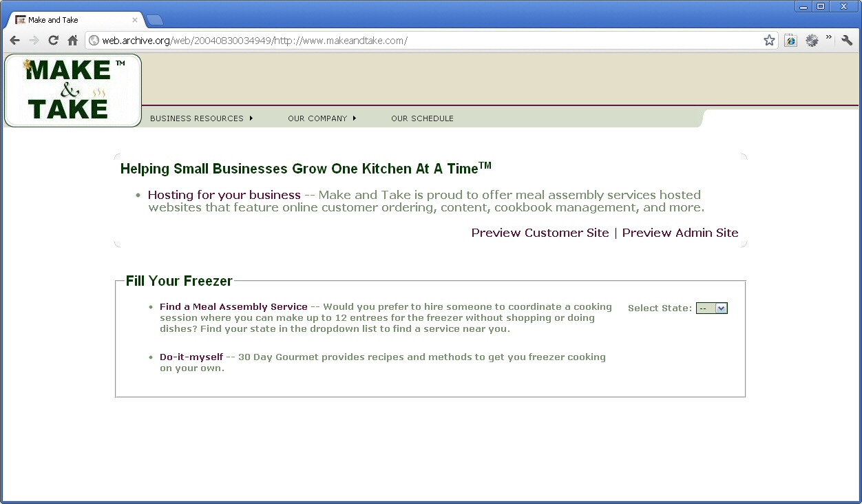The height and width of the screenshot is (504, 862).
Task: Open the Preview Admin Site link
Action: 680,233
